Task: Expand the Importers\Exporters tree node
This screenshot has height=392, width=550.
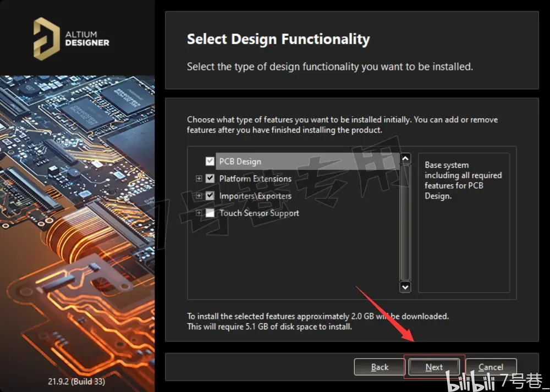Action: 199,196
